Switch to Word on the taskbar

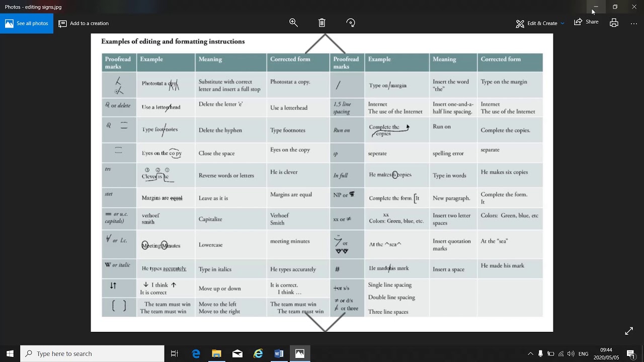pos(279,353)
